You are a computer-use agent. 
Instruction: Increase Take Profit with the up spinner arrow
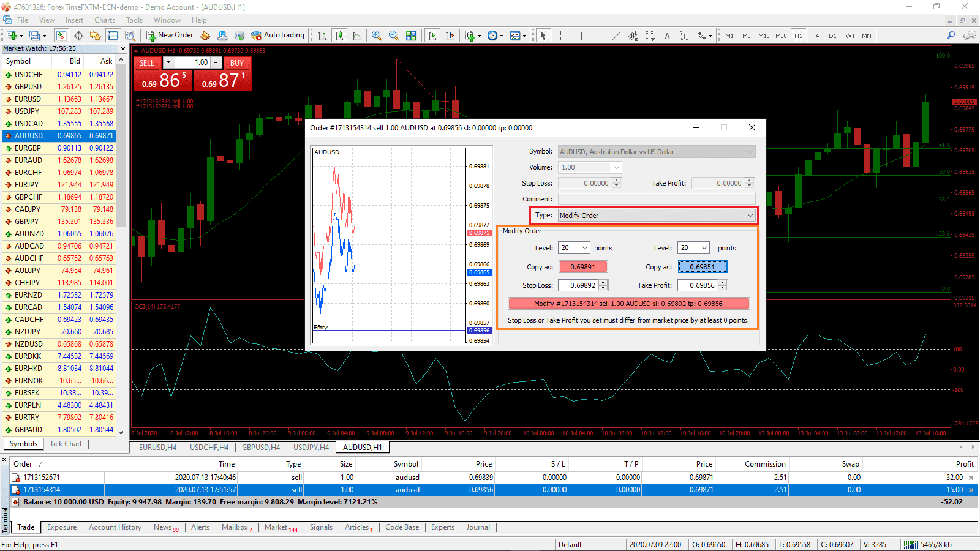point(722,283)
